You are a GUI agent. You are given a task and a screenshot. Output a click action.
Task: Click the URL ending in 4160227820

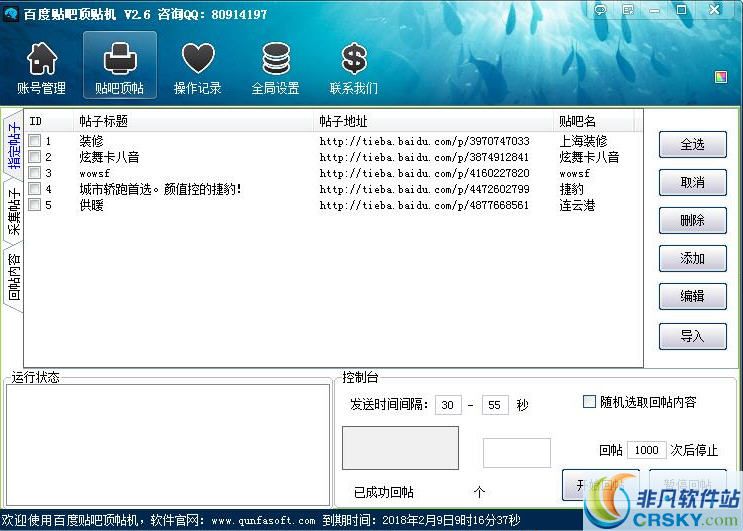click(424, 173)
